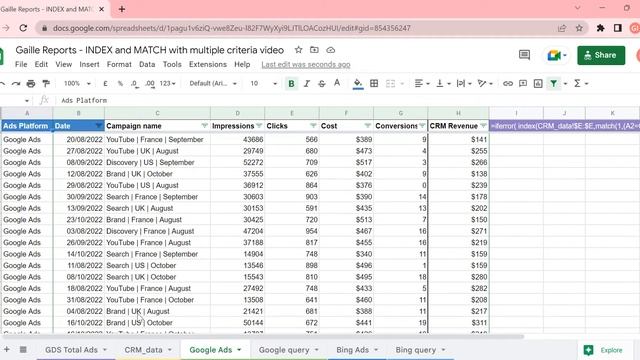Screen dimensions: 640x360
Task: Insert a comment from toolbar
Action: [523, 84]
